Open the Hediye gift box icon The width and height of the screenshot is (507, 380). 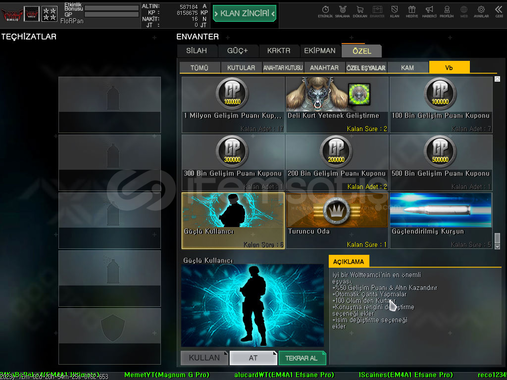pos(412,11)
